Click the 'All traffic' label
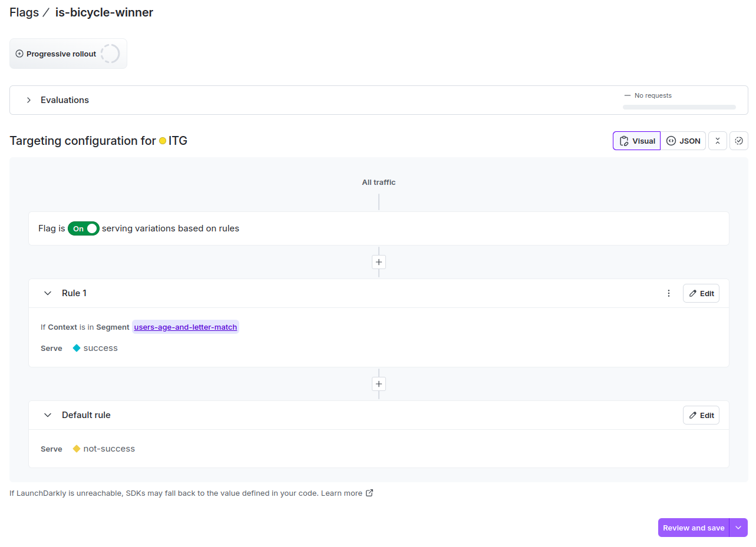The image size is (756, 547). tap(379, 183)
